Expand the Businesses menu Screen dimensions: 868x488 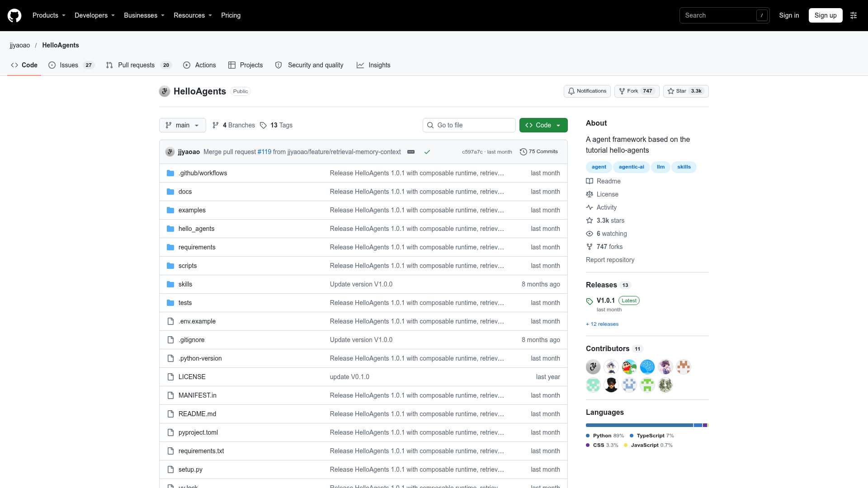coord(144,15)
